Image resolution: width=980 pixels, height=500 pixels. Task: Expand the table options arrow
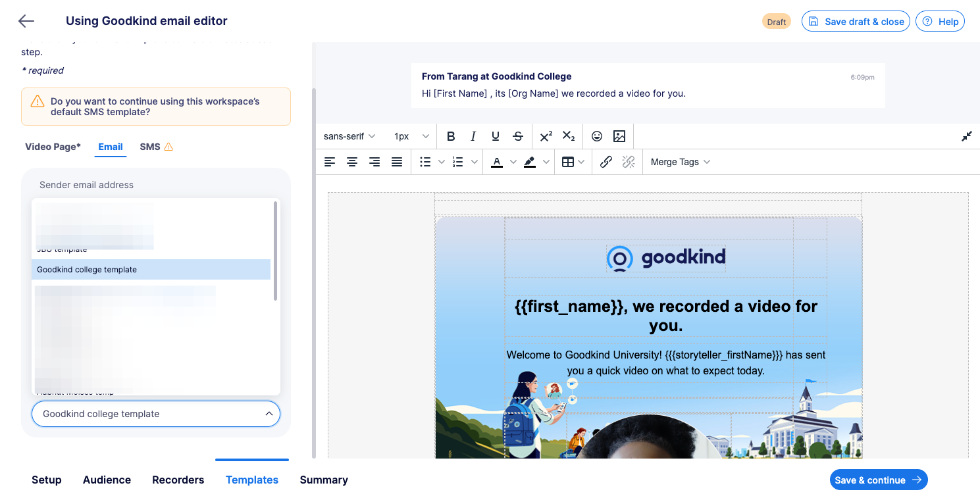point(581,162)
